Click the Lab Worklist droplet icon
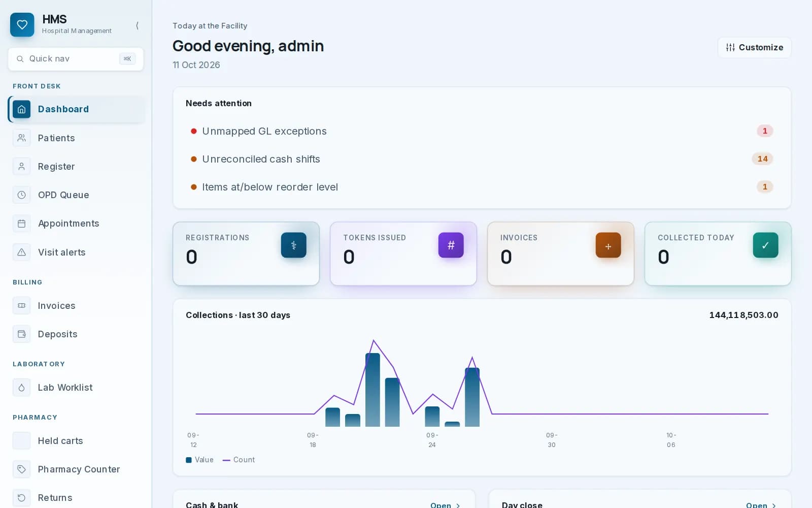The image size is (812, 508). pos(21,387)
